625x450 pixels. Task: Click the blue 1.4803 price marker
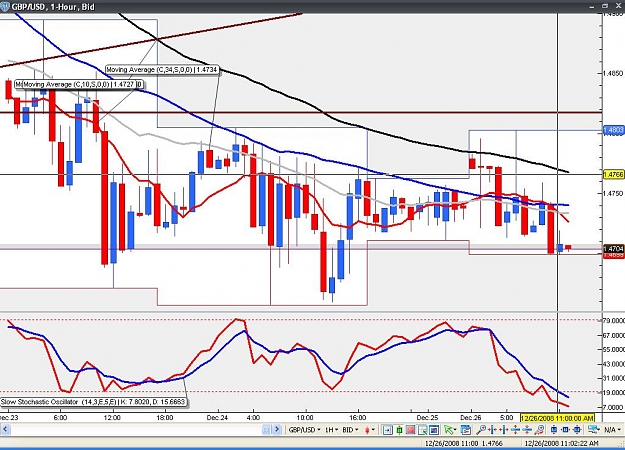click(613, 130)
